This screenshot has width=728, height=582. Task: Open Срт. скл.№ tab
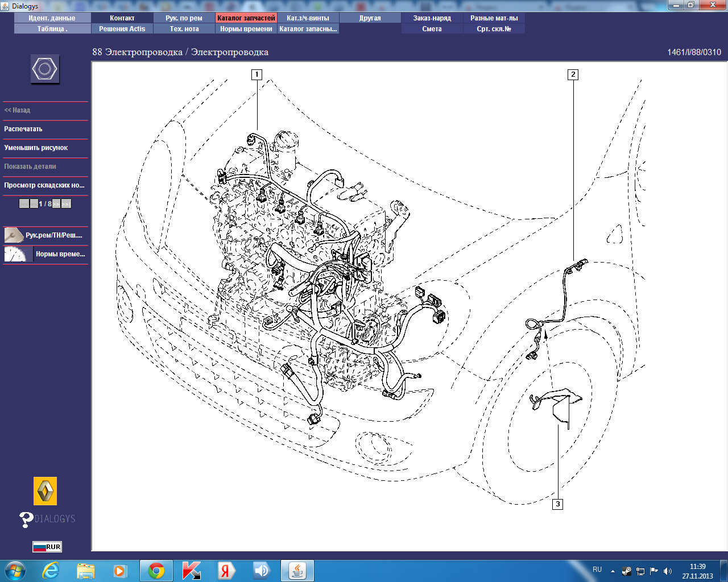(x=494, y=29)
